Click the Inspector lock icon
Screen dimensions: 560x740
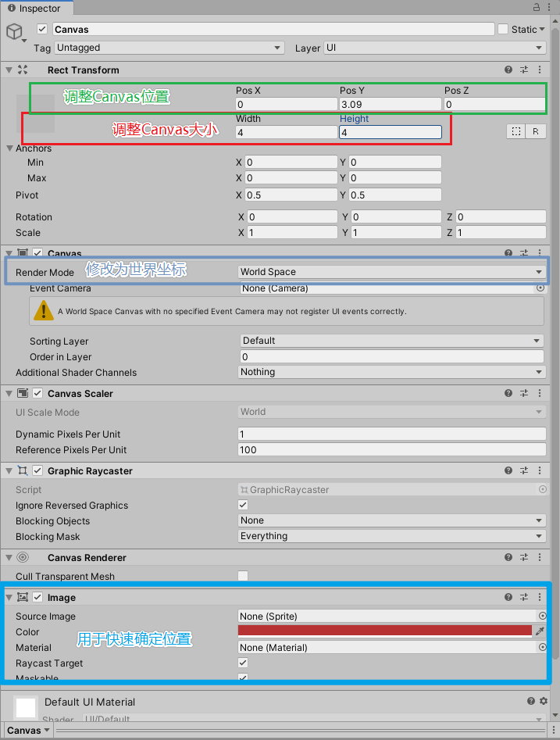[x=537, y=7]
